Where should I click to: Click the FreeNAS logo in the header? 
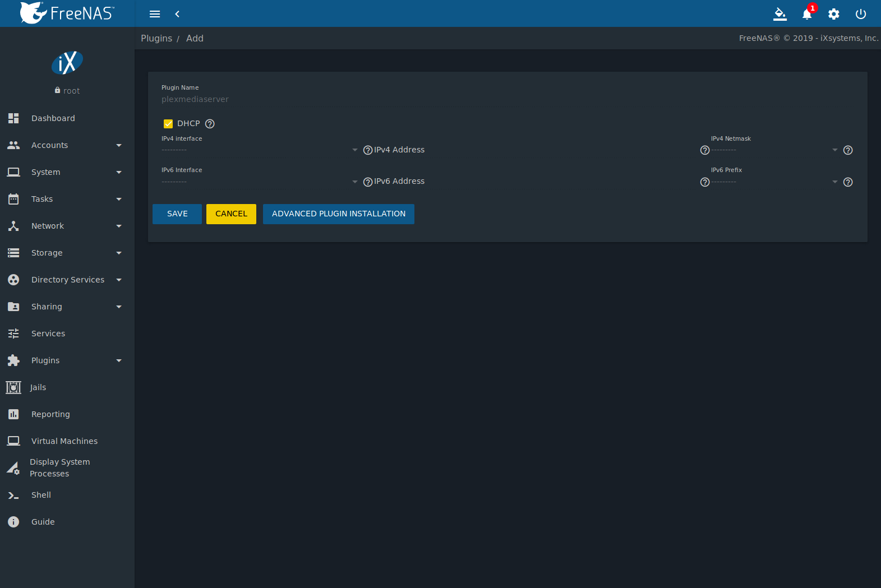pos(67,13)
